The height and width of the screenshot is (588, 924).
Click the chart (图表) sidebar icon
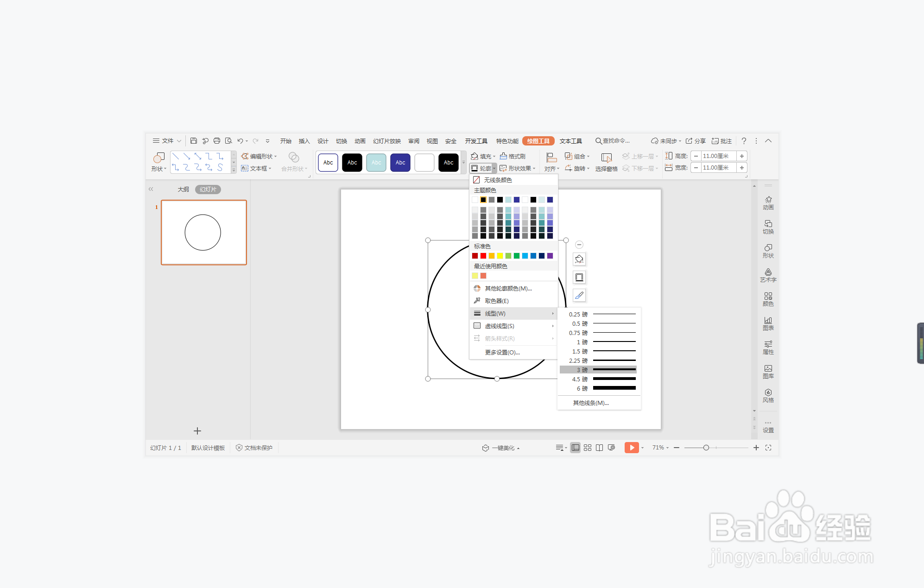pyautogui.click(x=768, y=323)
